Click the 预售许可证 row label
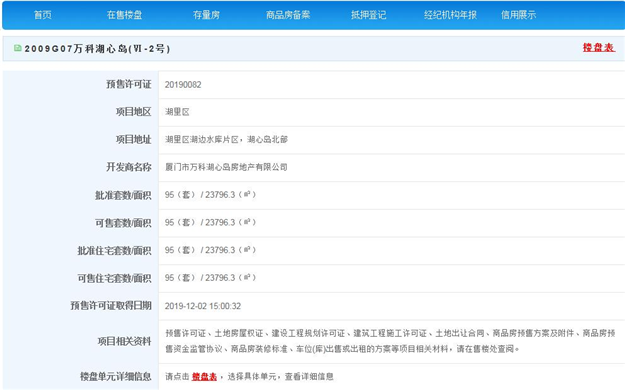 pos(129,85)
